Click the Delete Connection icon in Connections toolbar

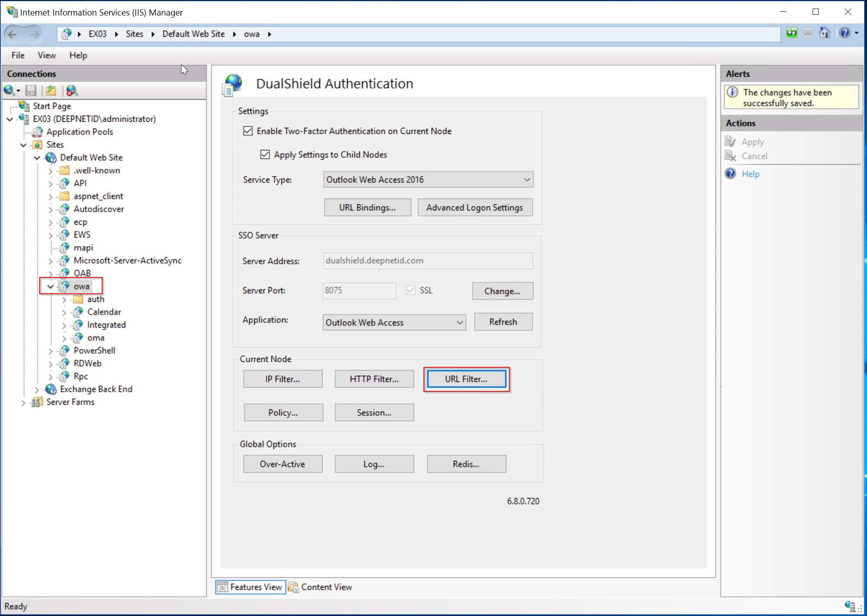(72, 91)
